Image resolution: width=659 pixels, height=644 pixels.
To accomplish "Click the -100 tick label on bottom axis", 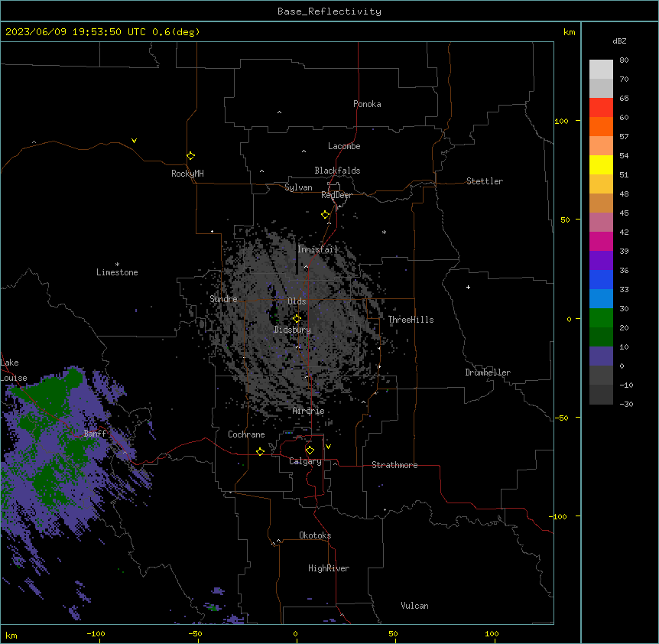I will pos(96,633).
